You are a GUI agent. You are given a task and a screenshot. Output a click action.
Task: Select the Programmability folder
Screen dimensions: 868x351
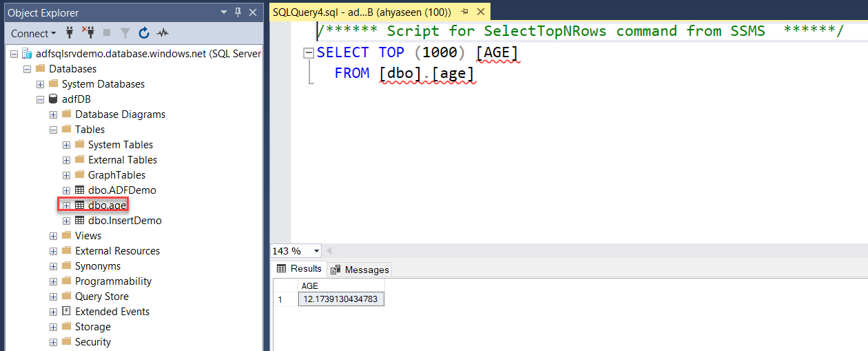pyautogui.click(x=113, y=281)
